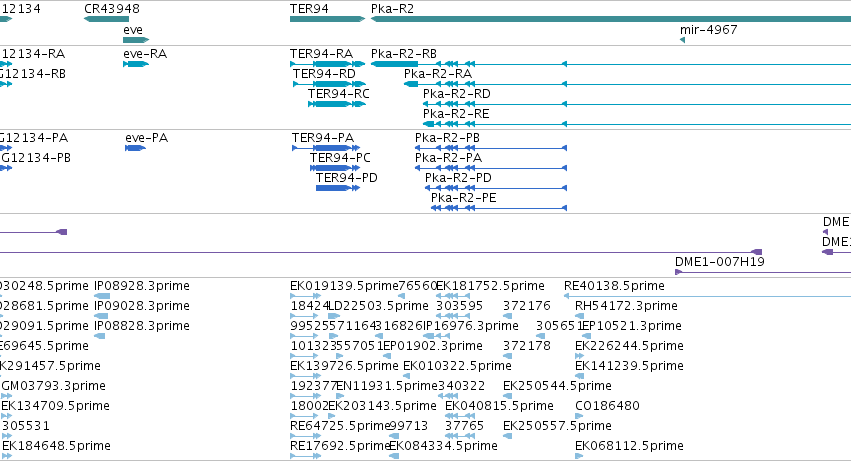Image resolution: width=851 pixels, height=461 pixels.
Task: Select the eve-RA transcript
Action: (136, 64)
